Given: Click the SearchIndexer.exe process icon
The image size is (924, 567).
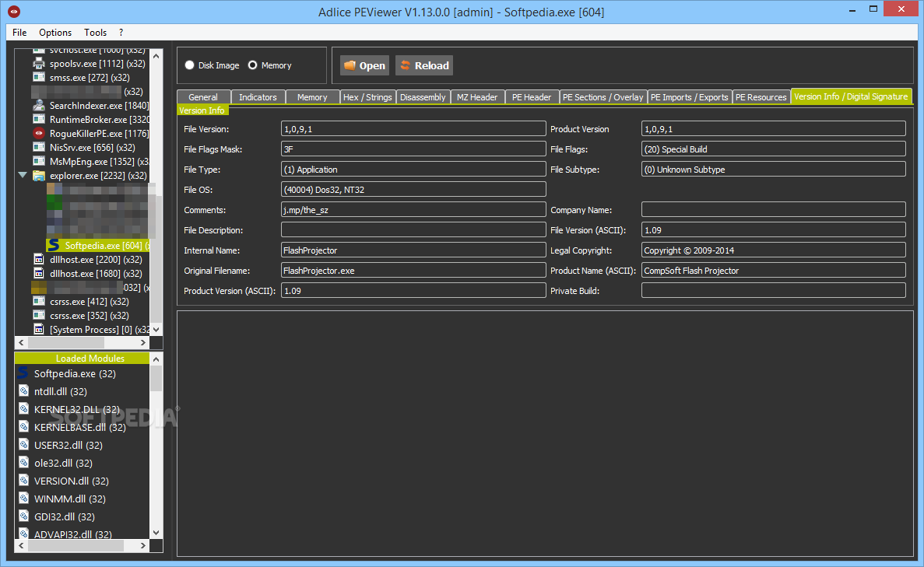Looking at the screenshot, I should [x=39, y=106].
